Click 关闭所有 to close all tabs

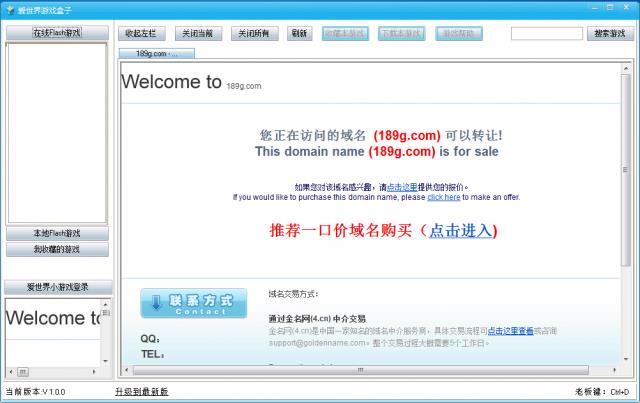255,33
